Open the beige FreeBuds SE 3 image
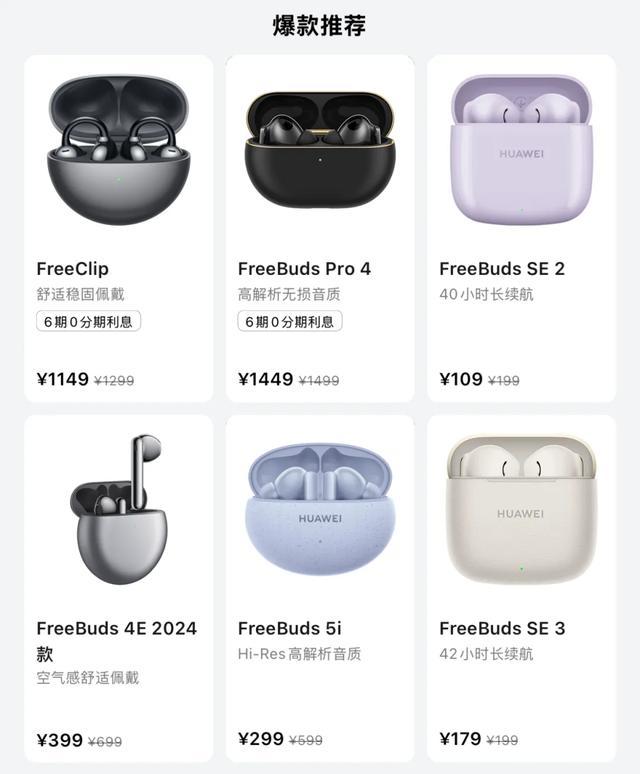Screen dimensions: 640x774 522,509
